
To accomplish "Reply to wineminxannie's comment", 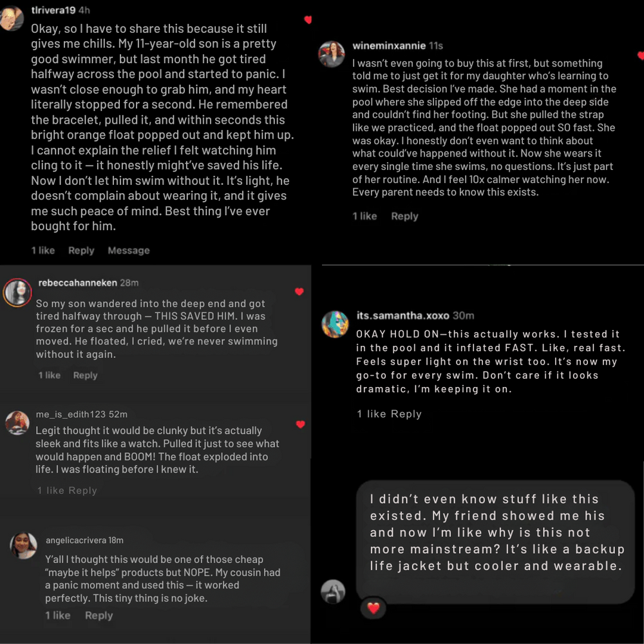I will 404,216.
